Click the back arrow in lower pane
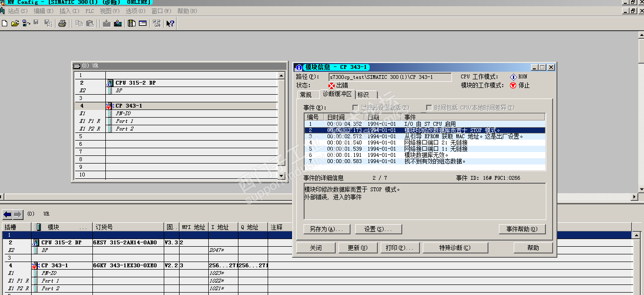 pyautogui.click(x=7, y=214)
